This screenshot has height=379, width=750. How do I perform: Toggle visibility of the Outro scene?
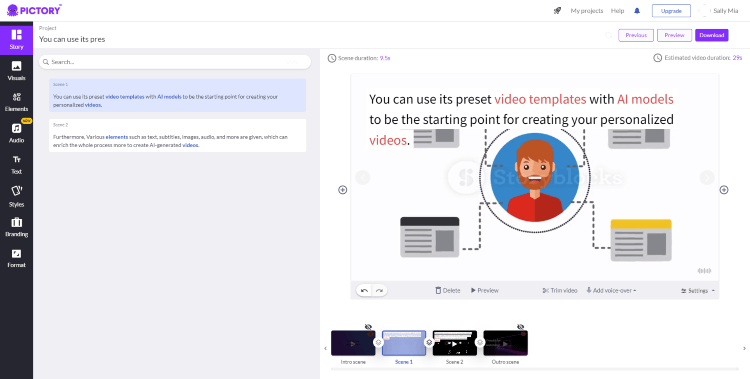520,327
